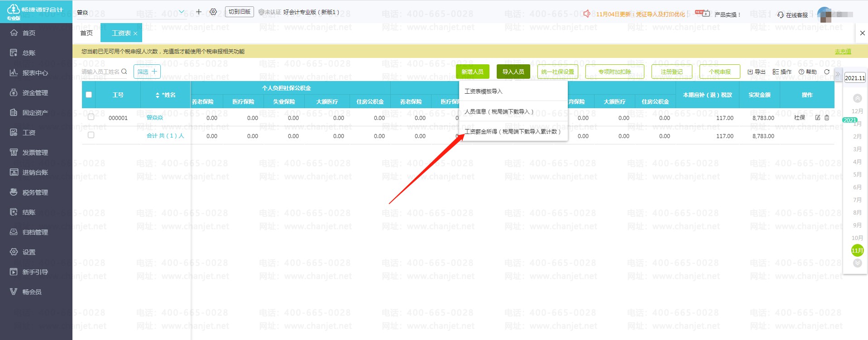This screenshot has height=340, width=868.
Task: Click the edit icon in employee 000001's row
Action: coord(818,118)
